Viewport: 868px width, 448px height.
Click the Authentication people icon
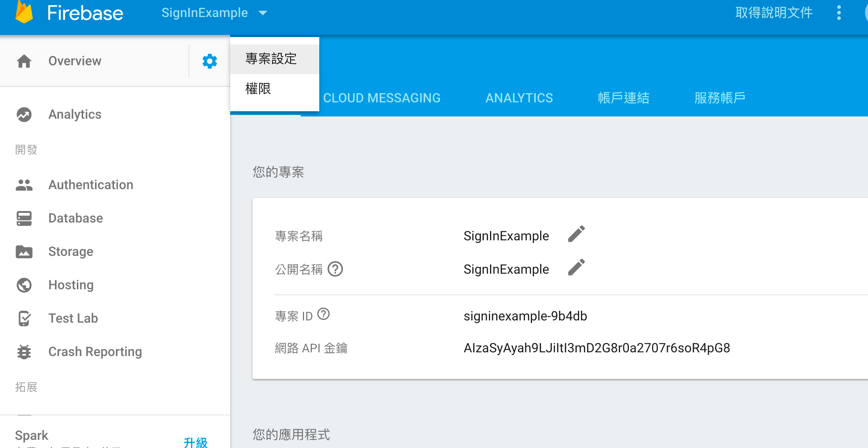coord(24,185)
